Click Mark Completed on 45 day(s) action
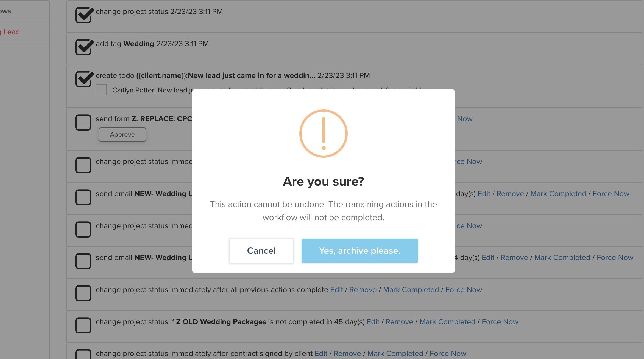644x359 pixels. (x=447, y=322)
